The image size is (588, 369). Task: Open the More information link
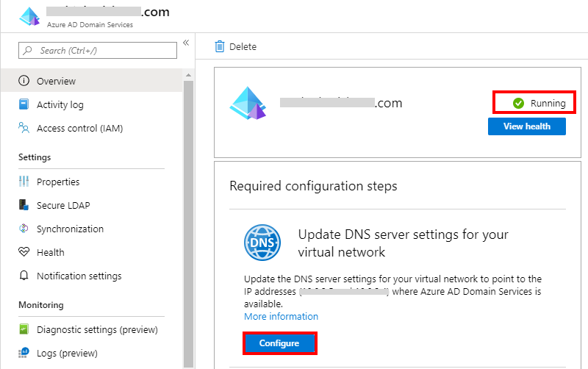click(x=282, y=316)
